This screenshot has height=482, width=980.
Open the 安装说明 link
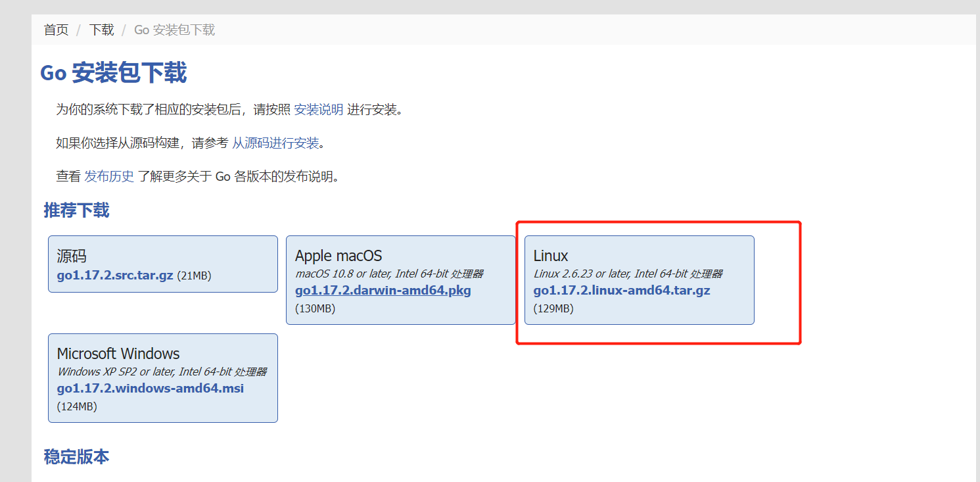(x=319, y=109)
